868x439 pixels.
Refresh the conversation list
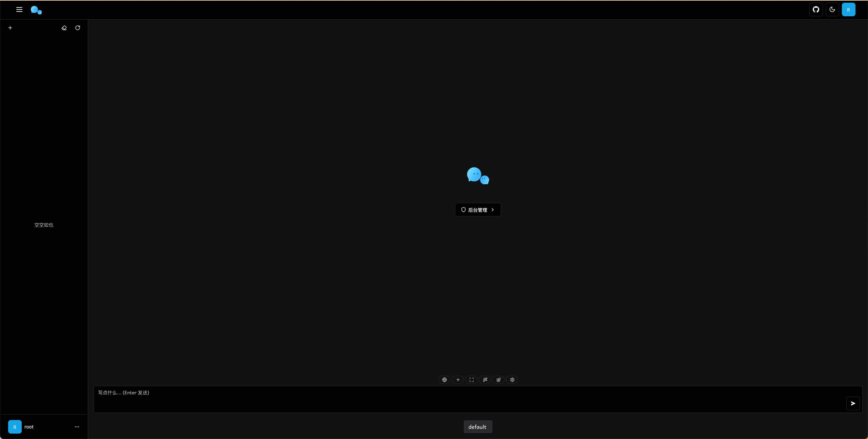pyautogui.click(x=78, y=28)
